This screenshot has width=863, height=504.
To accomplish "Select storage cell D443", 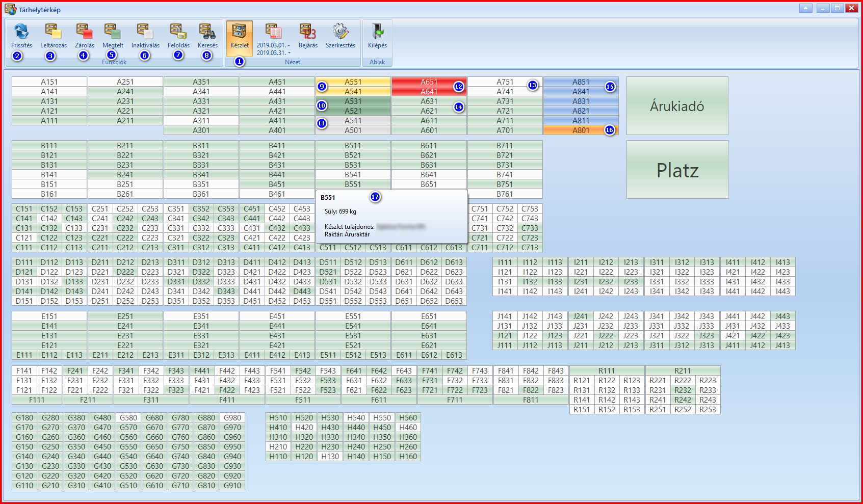I will [x=302, y=291].
